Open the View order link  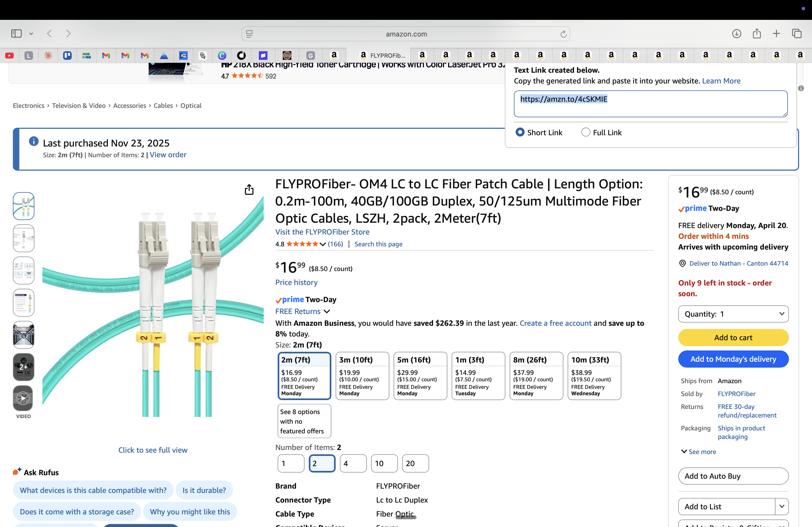click(168, 154)
